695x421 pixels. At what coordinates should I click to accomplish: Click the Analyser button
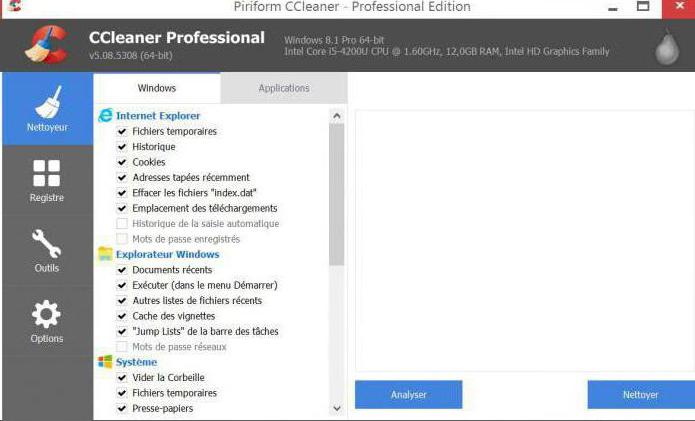[408, 394]
